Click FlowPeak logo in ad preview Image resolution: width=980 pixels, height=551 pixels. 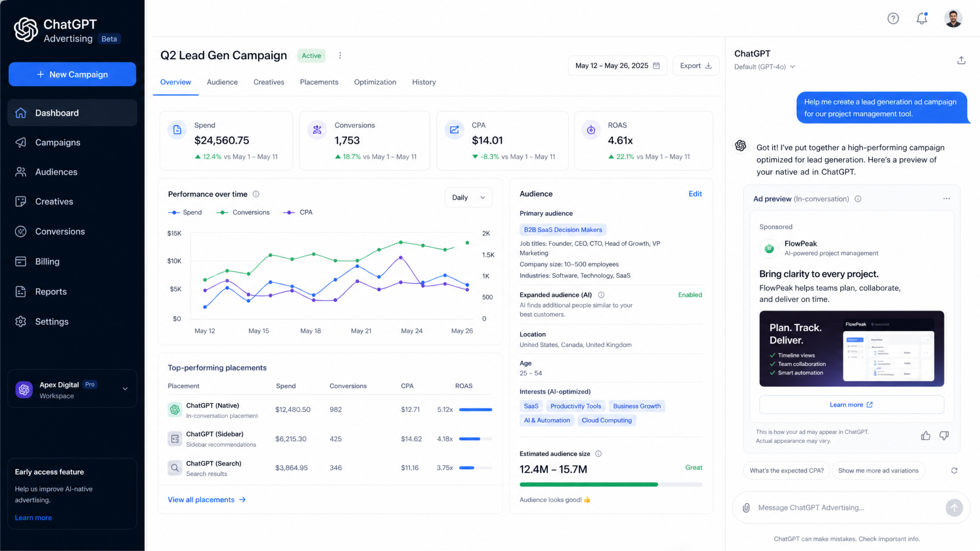pyautogui.click(x=769, y=248)
